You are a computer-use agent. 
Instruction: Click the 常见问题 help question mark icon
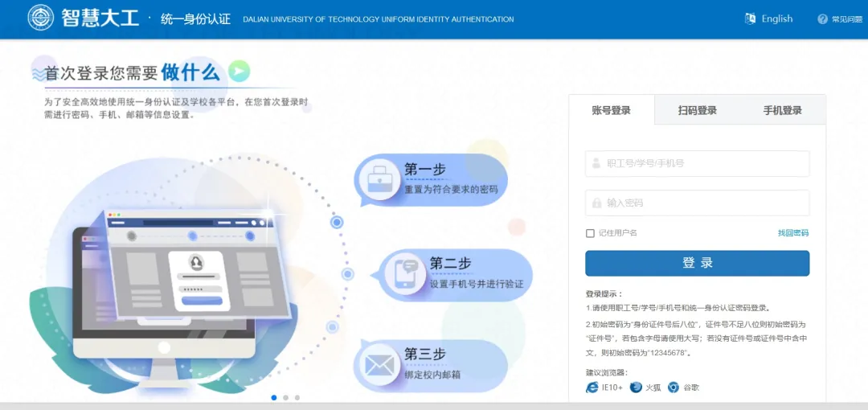(x=822, y=19)
